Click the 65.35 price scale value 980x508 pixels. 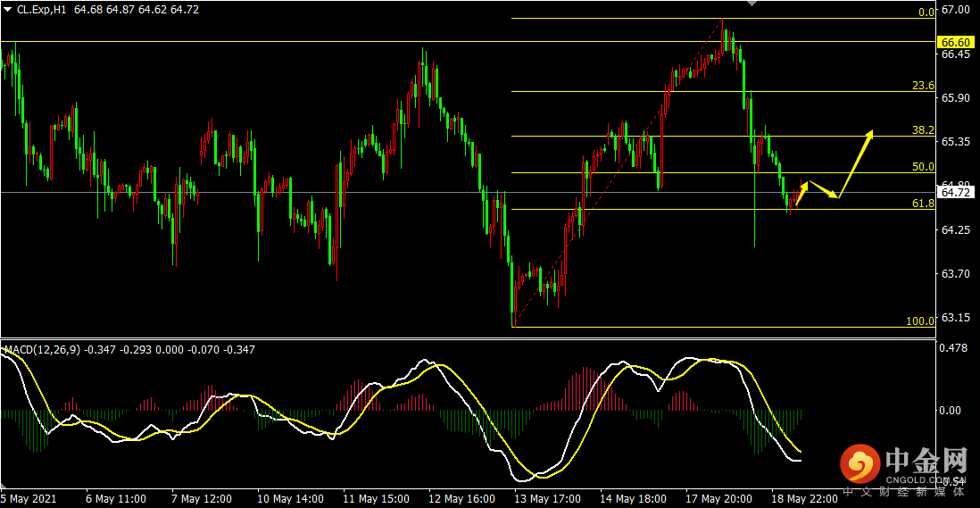tap(956, 141)
